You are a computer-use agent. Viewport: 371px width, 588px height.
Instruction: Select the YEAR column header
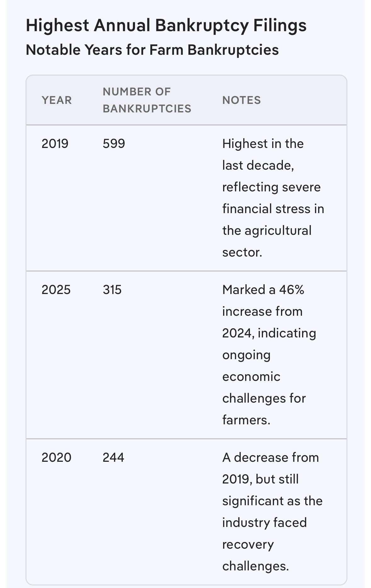[57, 100]
